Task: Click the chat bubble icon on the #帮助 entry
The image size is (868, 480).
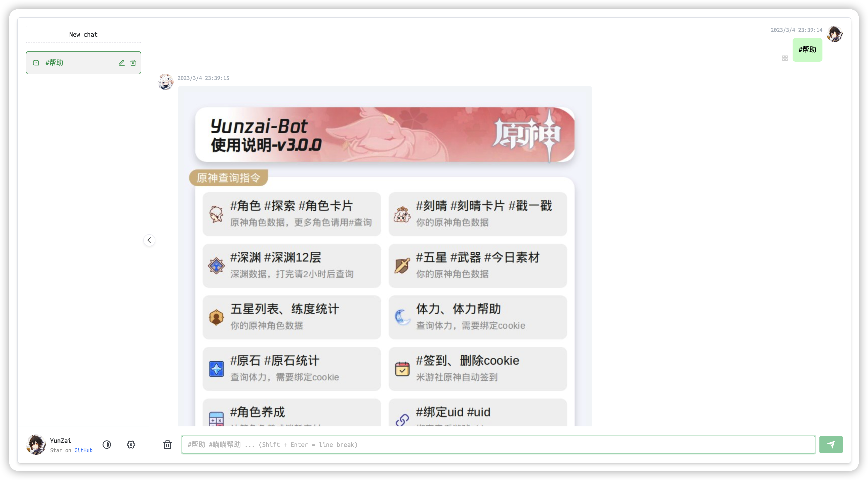Action: [x=36, y=63]
